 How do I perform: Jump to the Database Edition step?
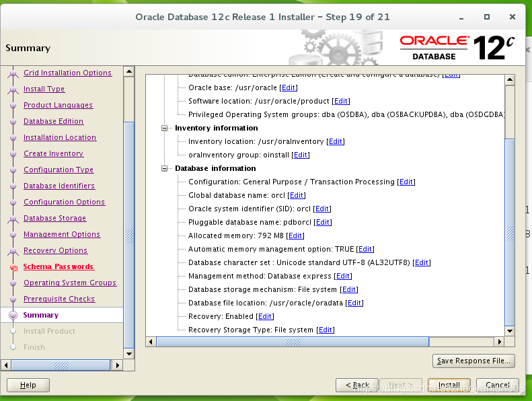[x=53, y=121]
